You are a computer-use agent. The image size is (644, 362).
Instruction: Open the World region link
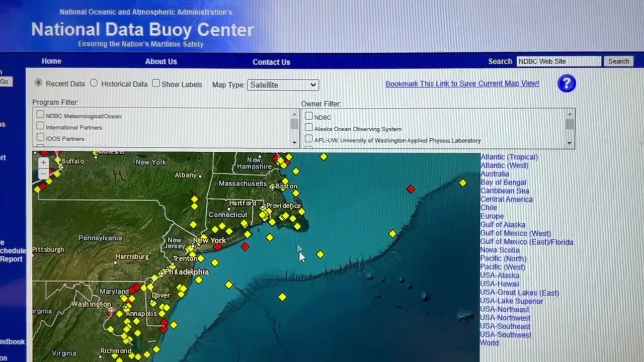[489, 343]
